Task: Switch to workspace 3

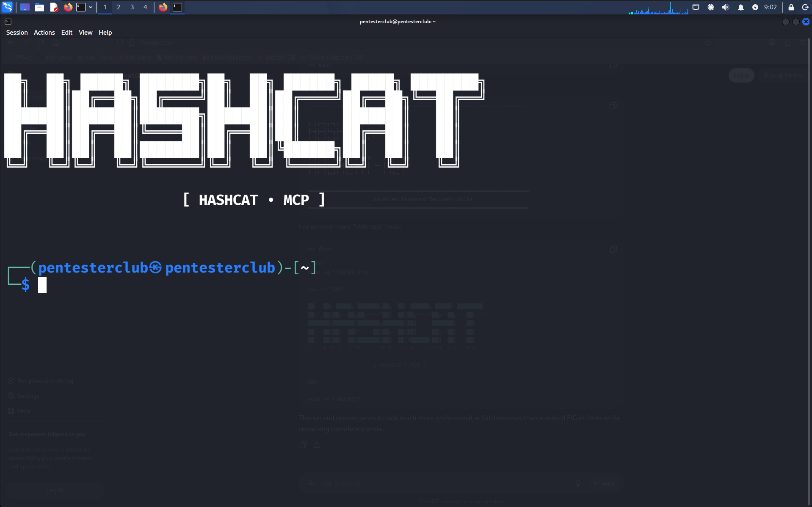Action: click(132, 7)
